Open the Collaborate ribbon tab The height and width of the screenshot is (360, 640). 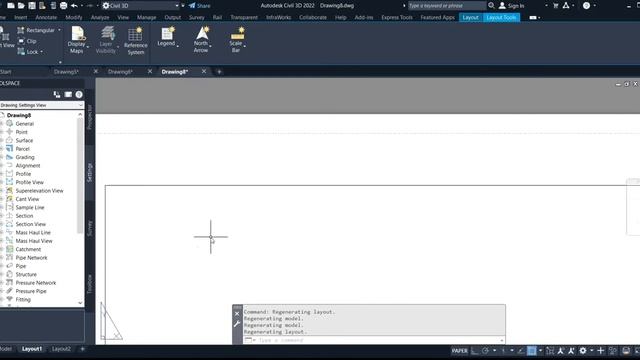313,18
